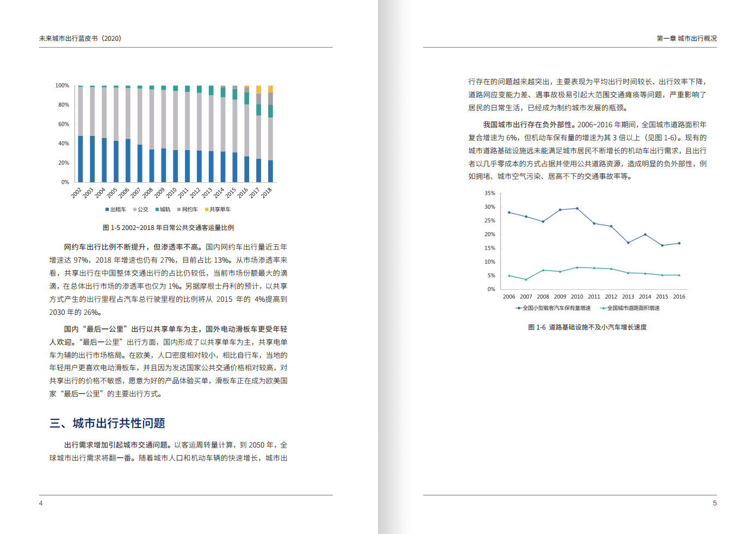This screenshot has height=534, width=756.
Task: Click the header 第一章 城市出行概况
Action: [x=686, y=39]
